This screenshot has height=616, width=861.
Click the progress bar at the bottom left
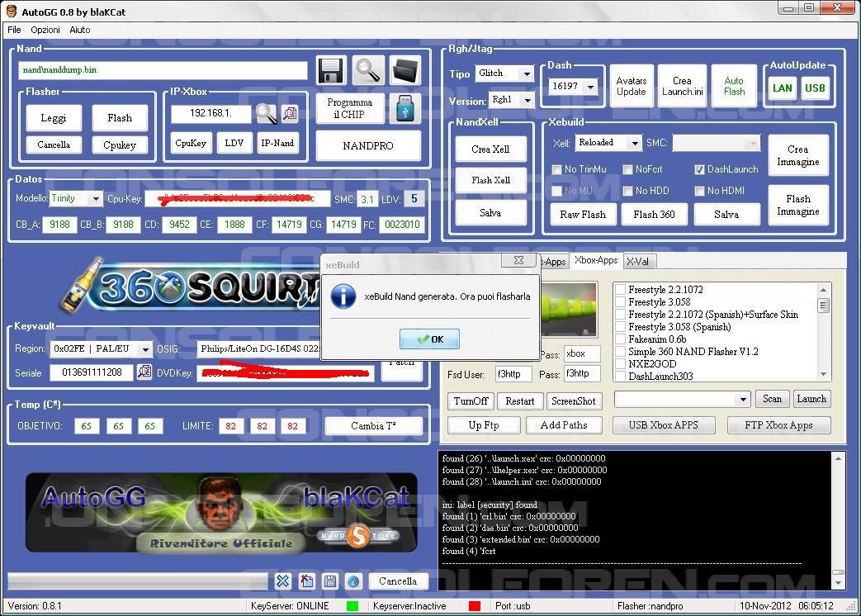pos(138,581)
